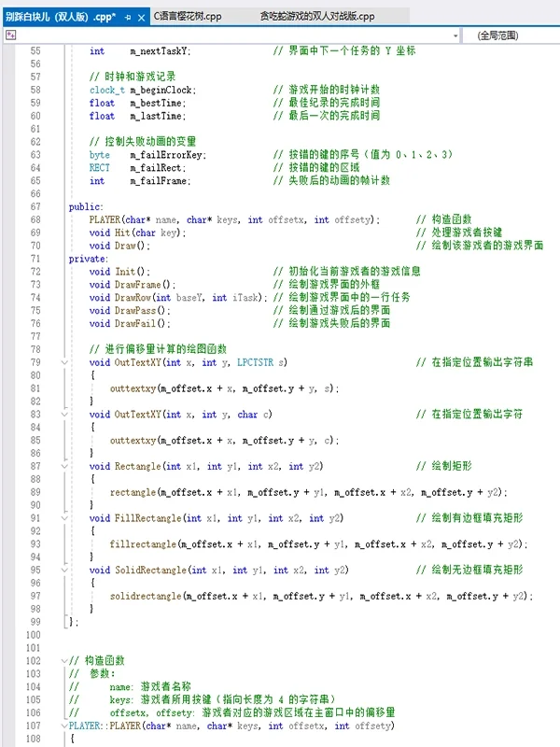Screen dimensions: 560x747
Task: Click the comment // 绘制无边框填充矩形
Action: pyautogui.click(x=469, y=571)
